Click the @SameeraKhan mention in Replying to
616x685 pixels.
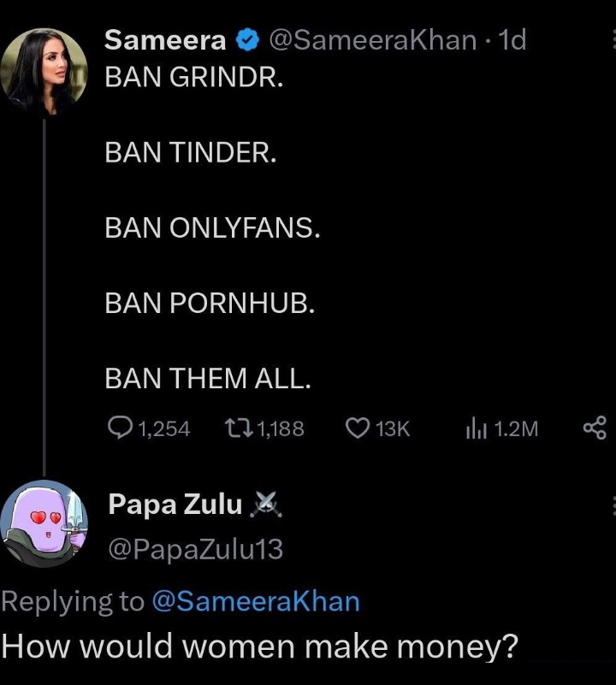255,602
